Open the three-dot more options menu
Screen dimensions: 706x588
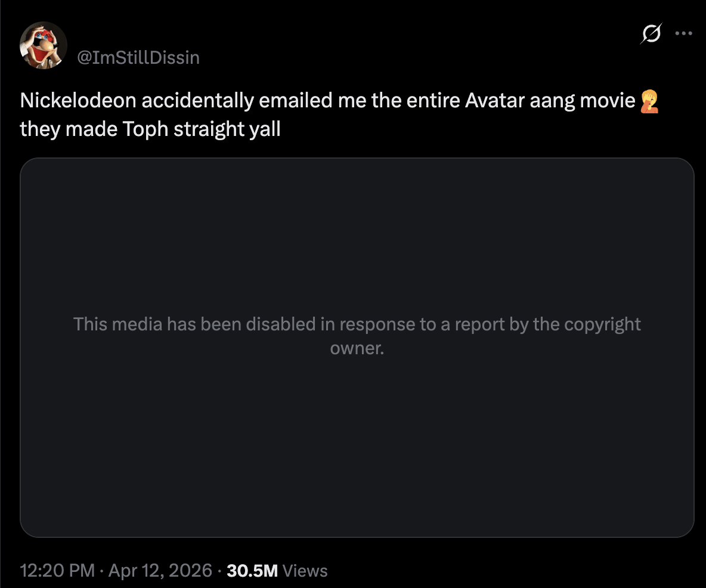click(x=683, y=33)
